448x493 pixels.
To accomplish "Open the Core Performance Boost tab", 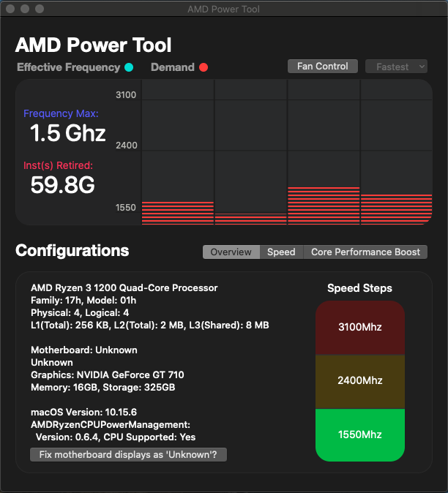I will pos(365,252).
